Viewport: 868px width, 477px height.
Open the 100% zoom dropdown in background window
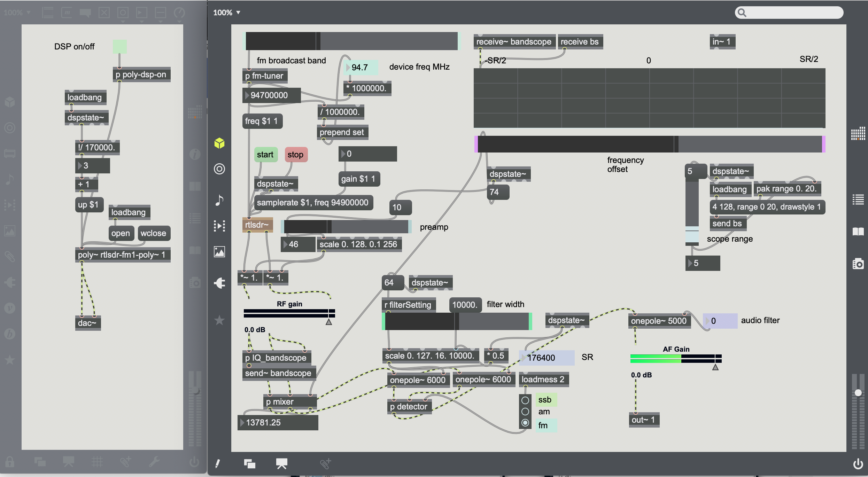pos(17,13)
